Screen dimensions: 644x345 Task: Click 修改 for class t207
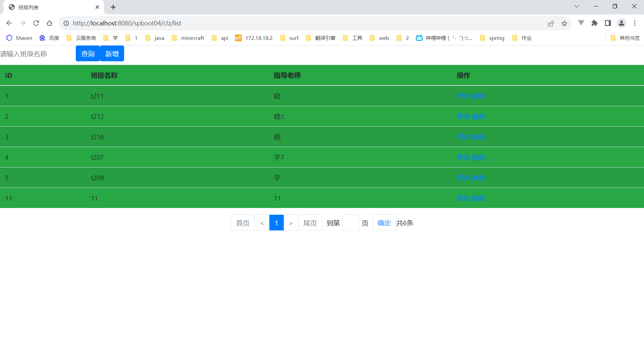pyautogui.click(x=463, y=157)
